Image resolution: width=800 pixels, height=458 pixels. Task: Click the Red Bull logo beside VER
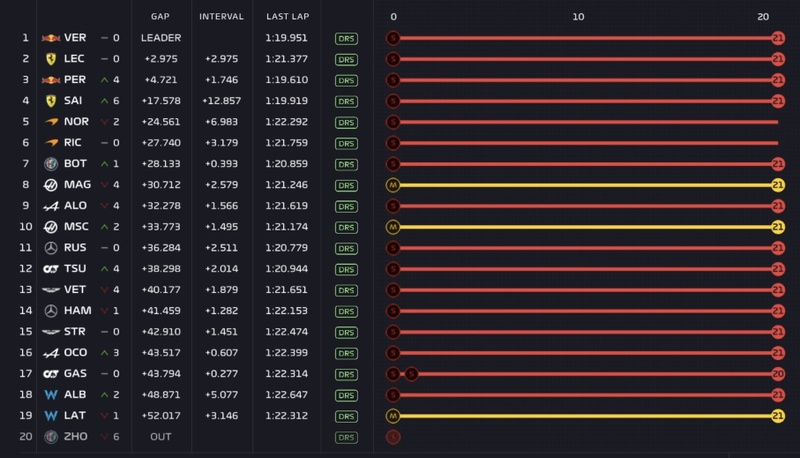[51, 38]
